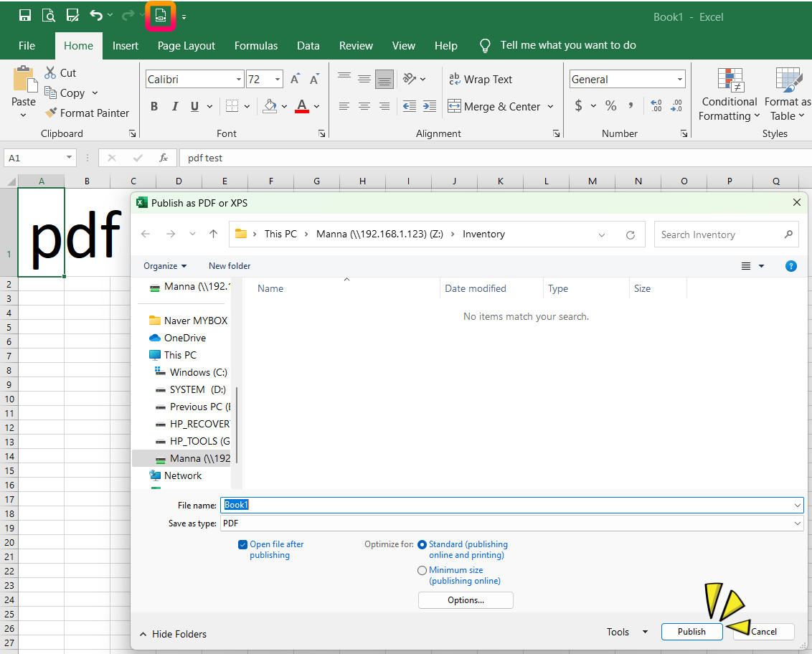This screenshot has width=812, height=654.
Task: Open the font size 72 dropdown
Action: (278, 79)
